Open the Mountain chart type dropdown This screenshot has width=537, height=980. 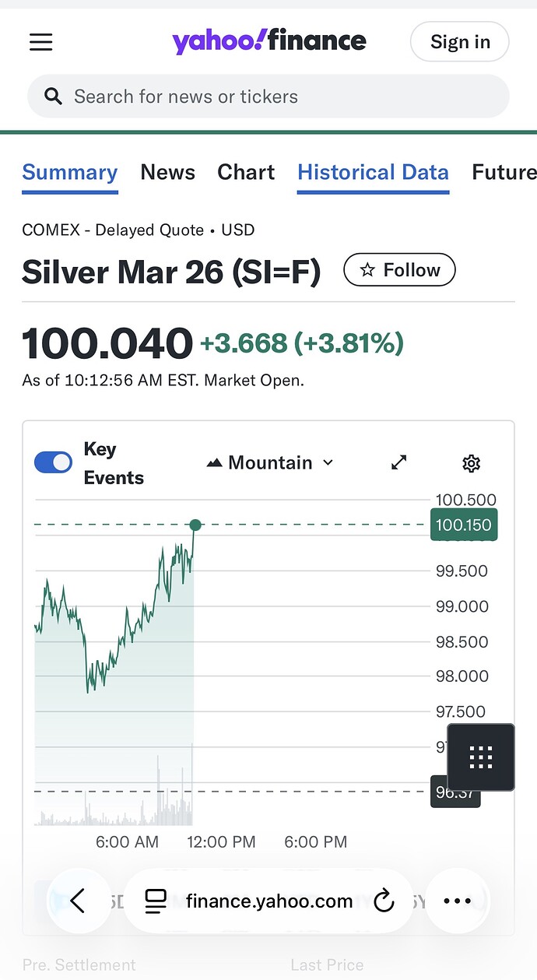[270, 463]
